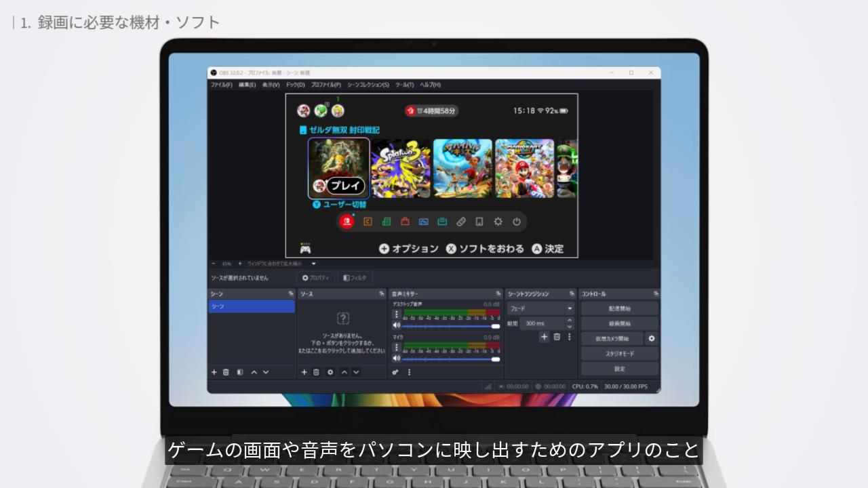Mute the mic channel speaker icon
868x488 pixels.
pos(397,358)
